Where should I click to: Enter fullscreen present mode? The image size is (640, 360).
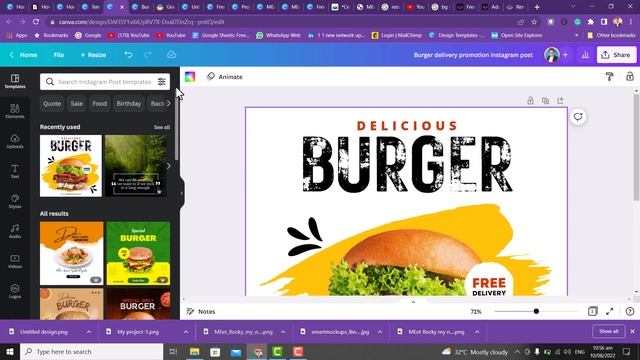click(610, 311)
